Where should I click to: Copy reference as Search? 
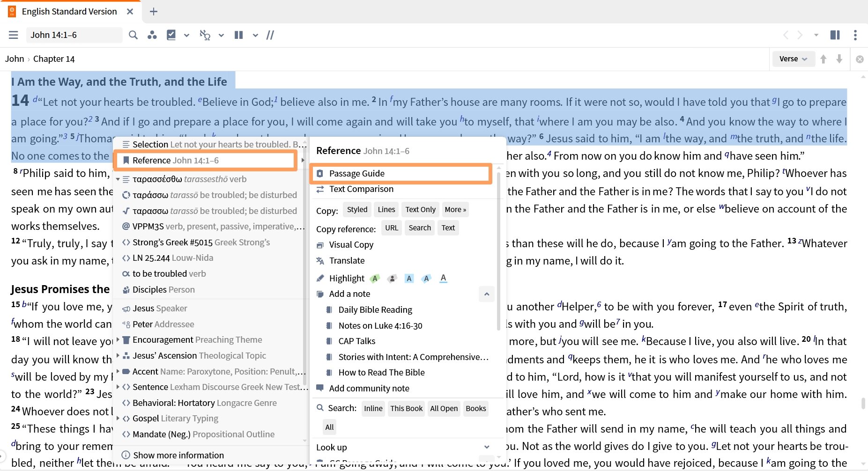pyautogui.click(x=420, y=228)
